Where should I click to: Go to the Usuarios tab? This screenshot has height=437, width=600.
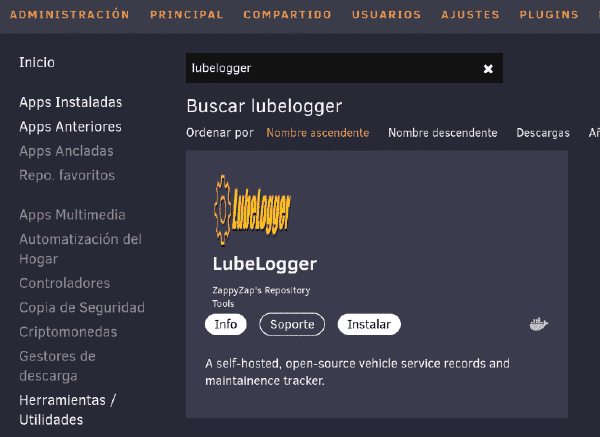(x=386, y=15)
